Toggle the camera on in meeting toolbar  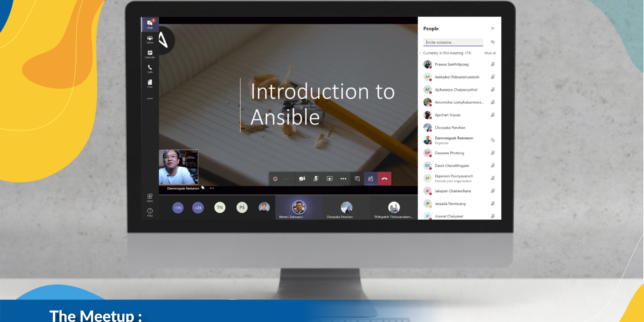tap(302, 179)
